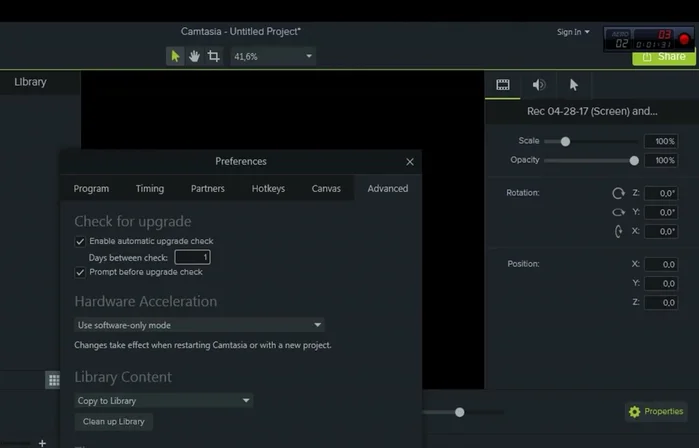Image resolution: width=699 pixels, height=448 pixels.
Task: Open the Visual Properties filmstrip tab
Action: pos(502,85)
